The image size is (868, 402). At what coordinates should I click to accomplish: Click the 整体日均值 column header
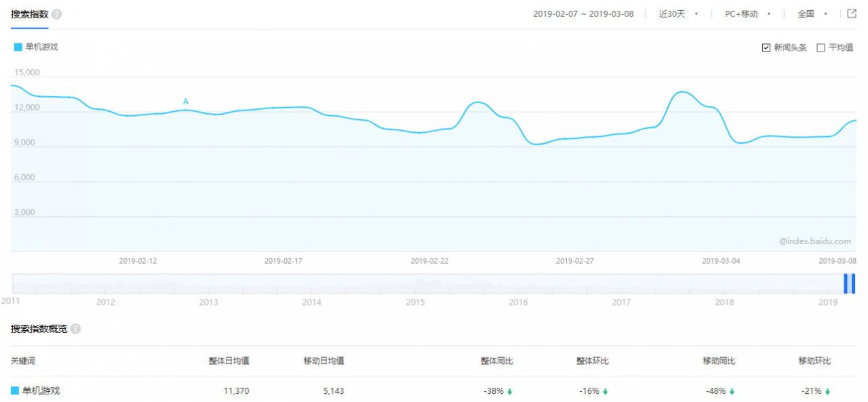(229, 361)
